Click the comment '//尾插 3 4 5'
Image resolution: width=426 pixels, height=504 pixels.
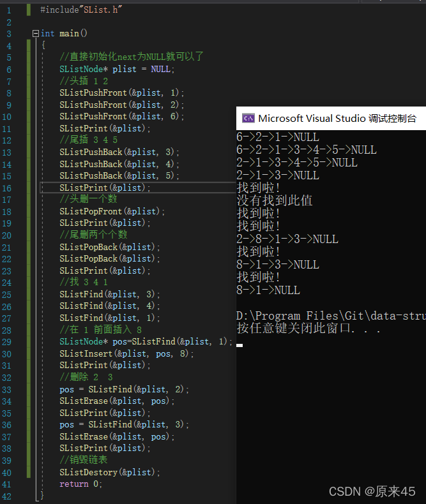pos(89,140)
